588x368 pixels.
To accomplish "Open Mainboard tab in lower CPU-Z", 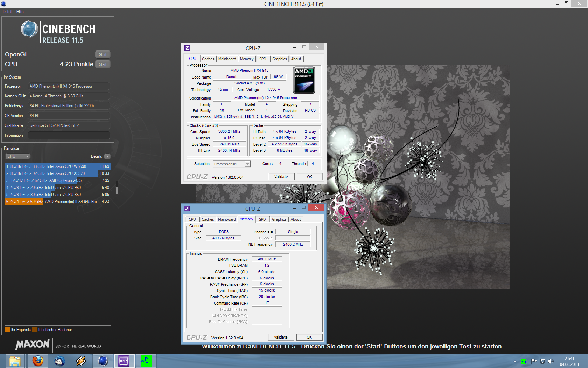I will pyautogui.click(x=227, y=219).
